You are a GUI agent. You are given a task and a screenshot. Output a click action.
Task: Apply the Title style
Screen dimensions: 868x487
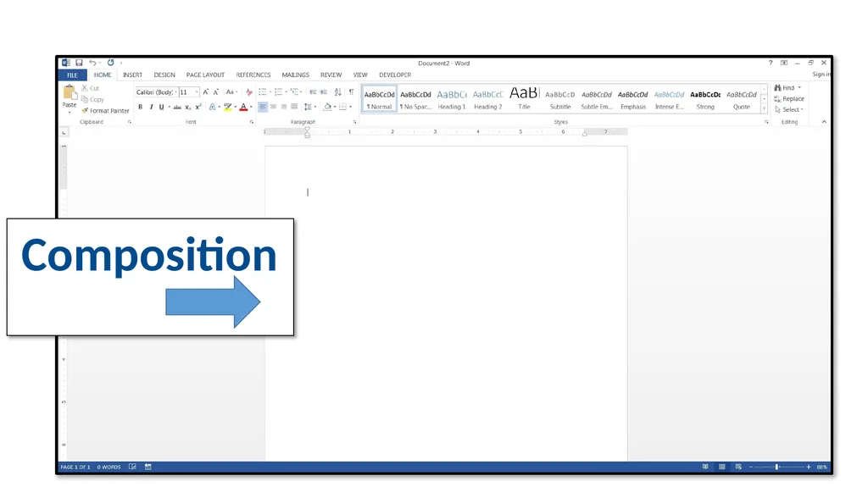pos(524,99)
